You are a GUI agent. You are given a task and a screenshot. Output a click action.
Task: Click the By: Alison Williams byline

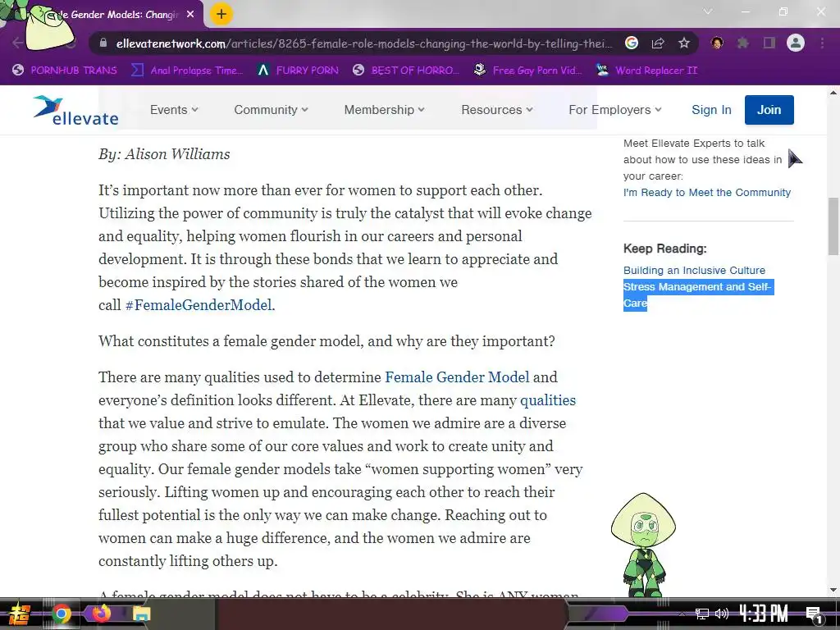click(x=164, y=154)
